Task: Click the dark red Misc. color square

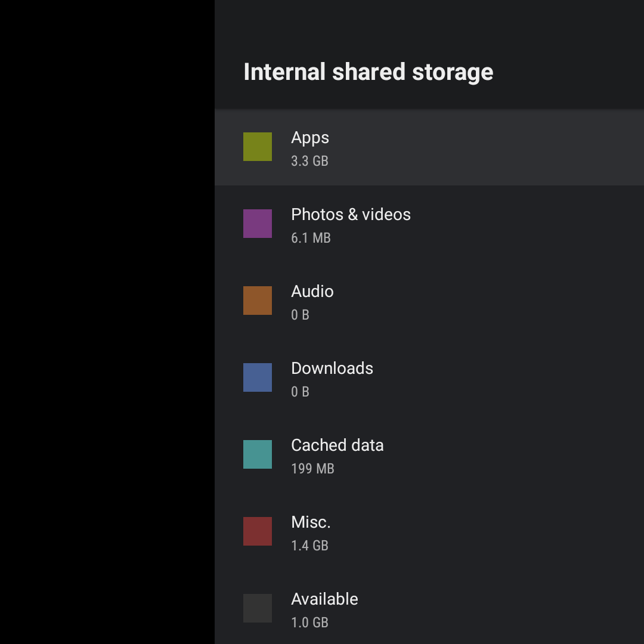Action: pos(258,531)
